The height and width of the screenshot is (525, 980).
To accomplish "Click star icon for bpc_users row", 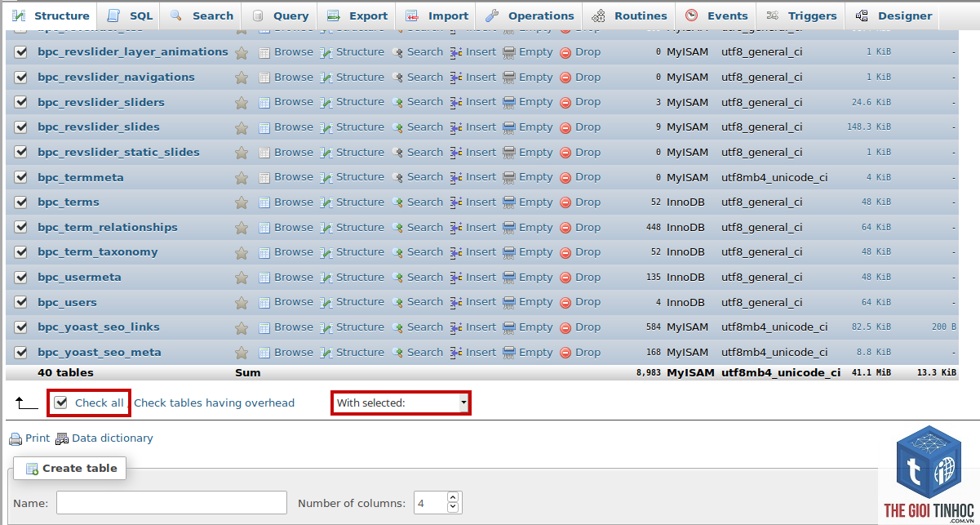I will (242, 303).
